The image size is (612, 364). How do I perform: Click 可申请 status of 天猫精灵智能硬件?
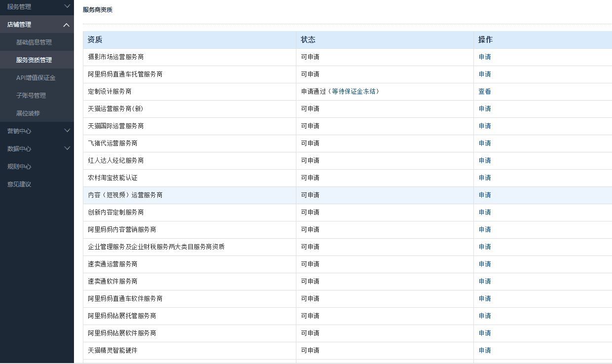[310, 351]
